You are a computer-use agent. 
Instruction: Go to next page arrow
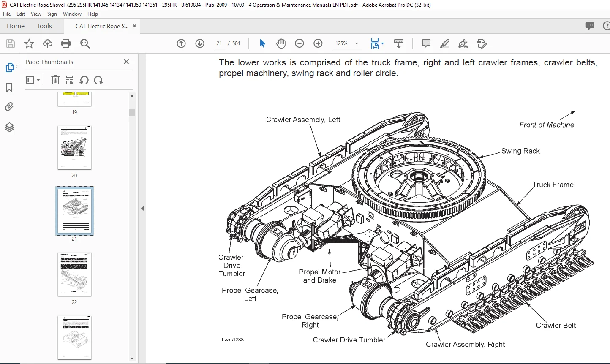(x=200, y=43)
